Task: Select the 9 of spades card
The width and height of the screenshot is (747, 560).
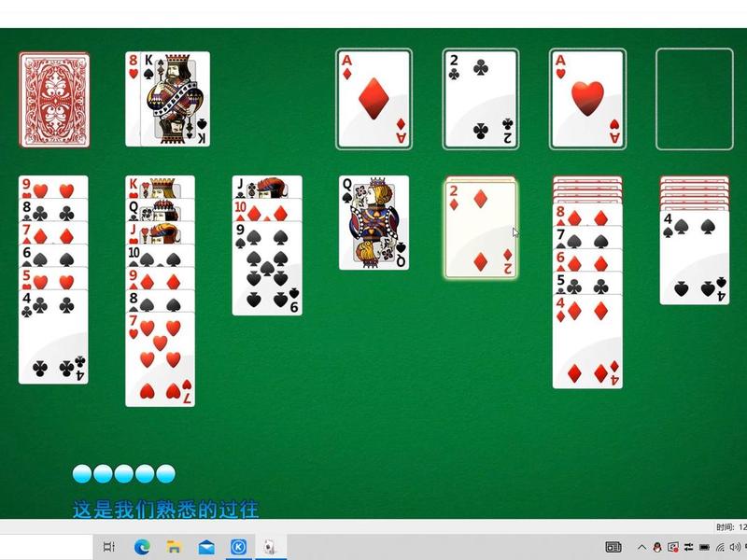Action: pos(267,268)
